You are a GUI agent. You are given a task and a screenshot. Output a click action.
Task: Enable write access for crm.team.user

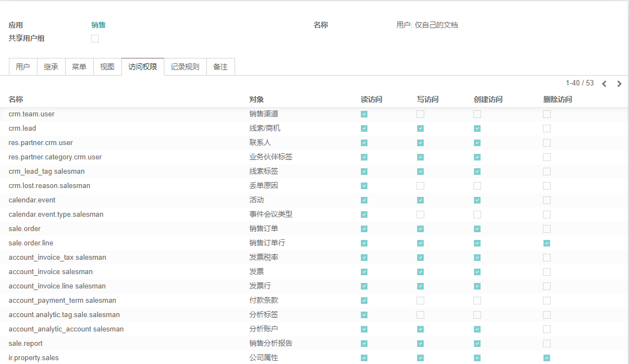point(420,114)
